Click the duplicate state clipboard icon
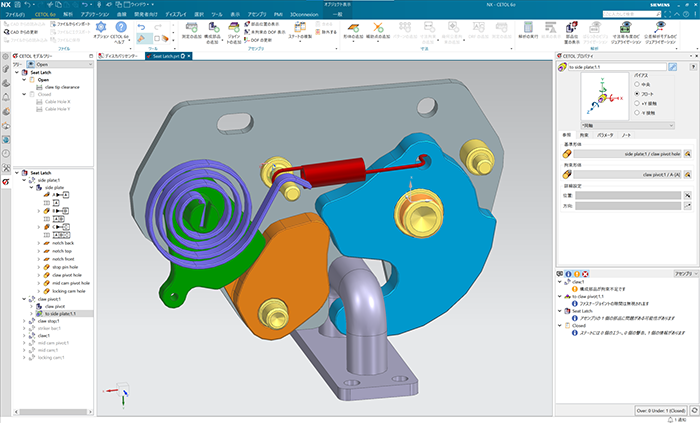 300,27
